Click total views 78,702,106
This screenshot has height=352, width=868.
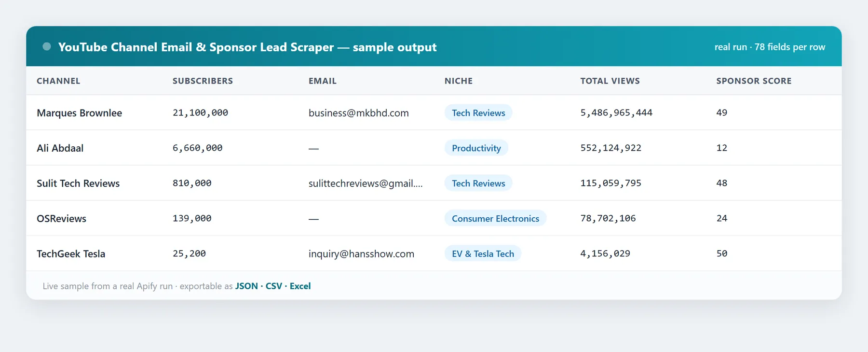pyautogui.click(x=608, y=218)
